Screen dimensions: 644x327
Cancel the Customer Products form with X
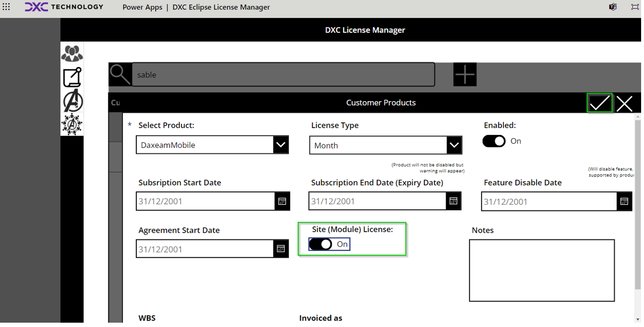[624, 103]
